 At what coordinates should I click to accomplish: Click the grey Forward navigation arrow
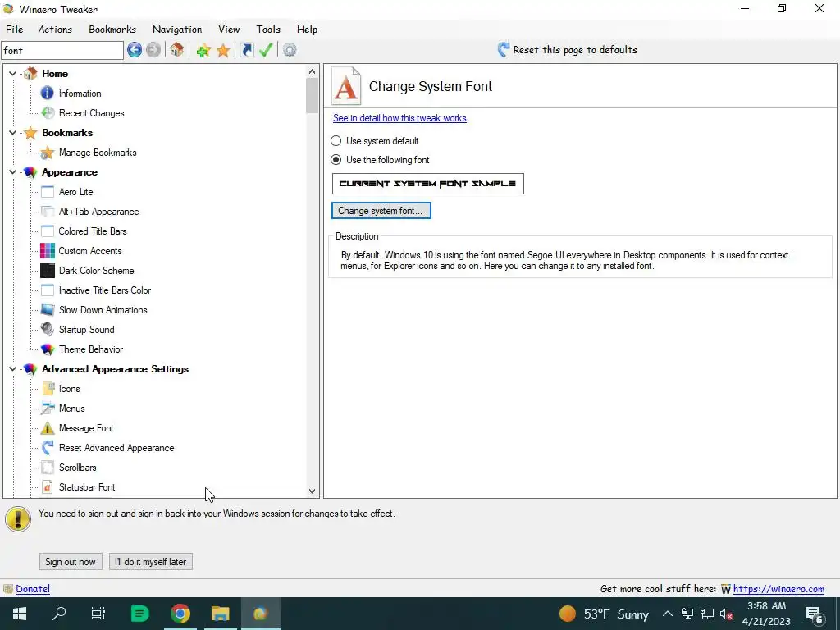pos(153,50)
